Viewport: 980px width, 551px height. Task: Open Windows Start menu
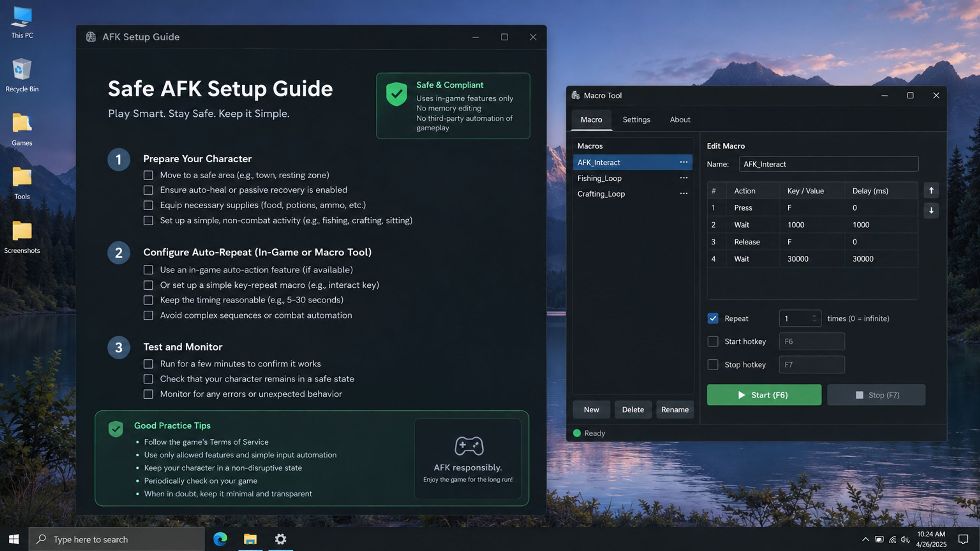tap(14, 539)
